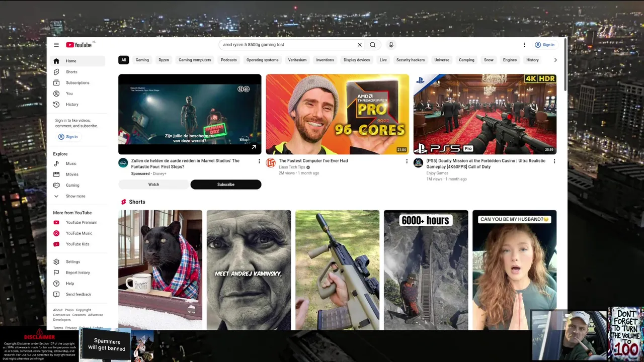Select Security hackers filter chip
Screen dimensions: 644x362
[x=411, y=60]
